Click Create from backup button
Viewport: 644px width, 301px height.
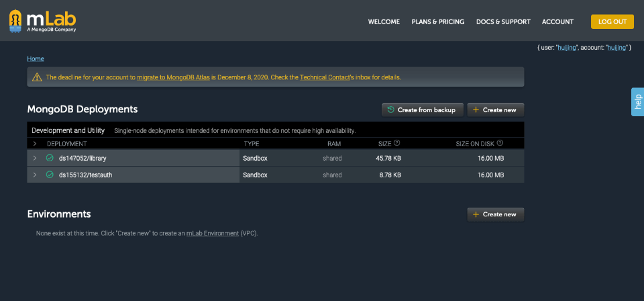point(423,110)
